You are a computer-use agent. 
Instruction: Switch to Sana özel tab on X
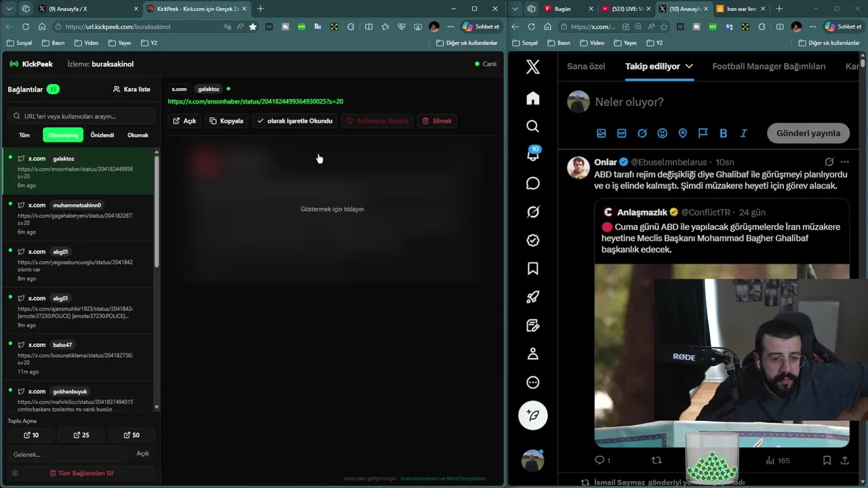click(586, 66)
